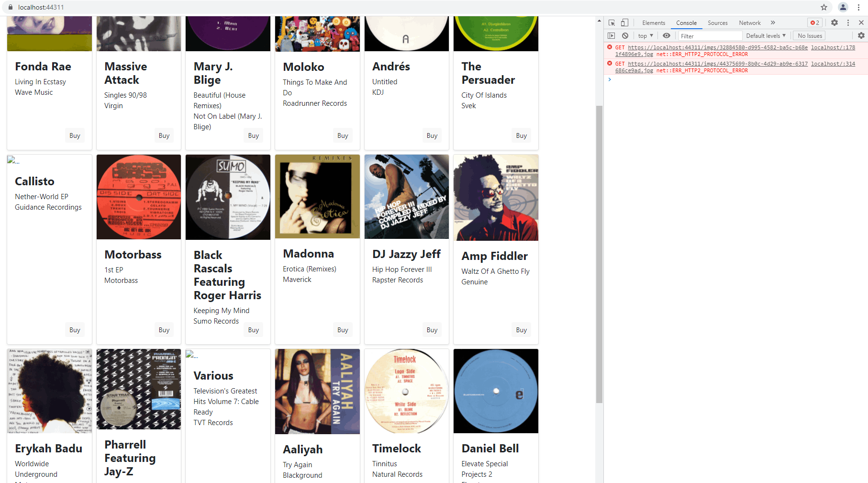868x483 pixels.
Task: View site info via the lock icon
Action: [11, 7]
